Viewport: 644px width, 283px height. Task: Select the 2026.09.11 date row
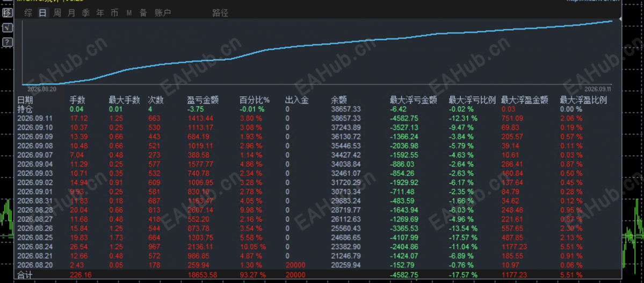34,118
